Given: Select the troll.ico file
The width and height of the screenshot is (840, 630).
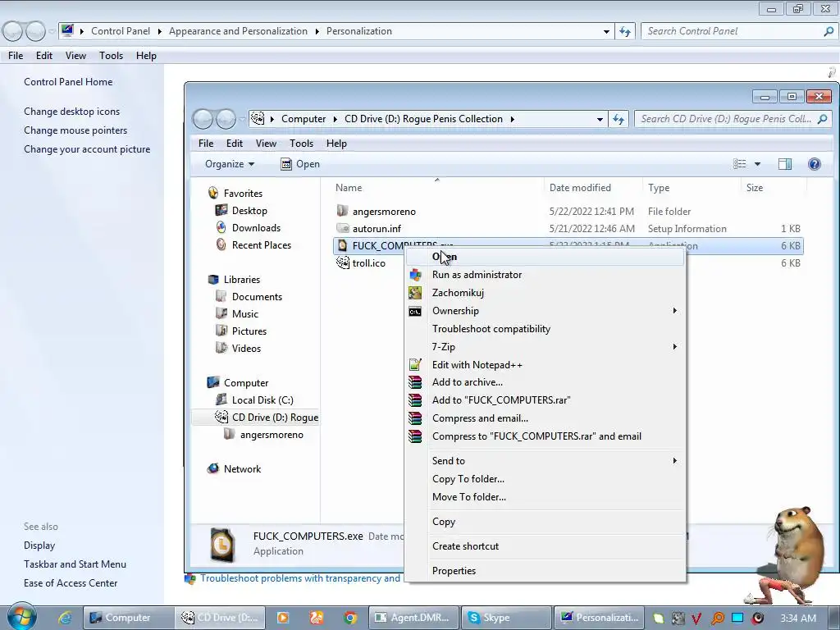Looking at the screenshot, I should pyautogui.click(x=368, y=263).
